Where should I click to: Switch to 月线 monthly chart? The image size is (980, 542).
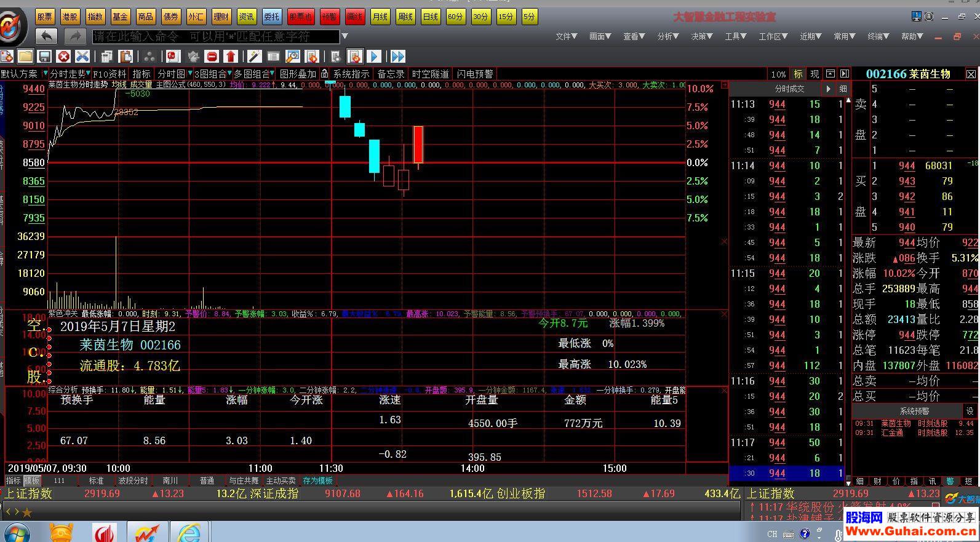pyautogui.click(x=380, y=17)
